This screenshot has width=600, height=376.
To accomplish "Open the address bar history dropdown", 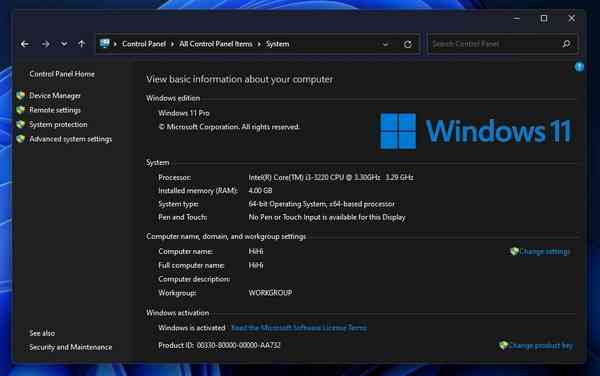I will (385, 44).
